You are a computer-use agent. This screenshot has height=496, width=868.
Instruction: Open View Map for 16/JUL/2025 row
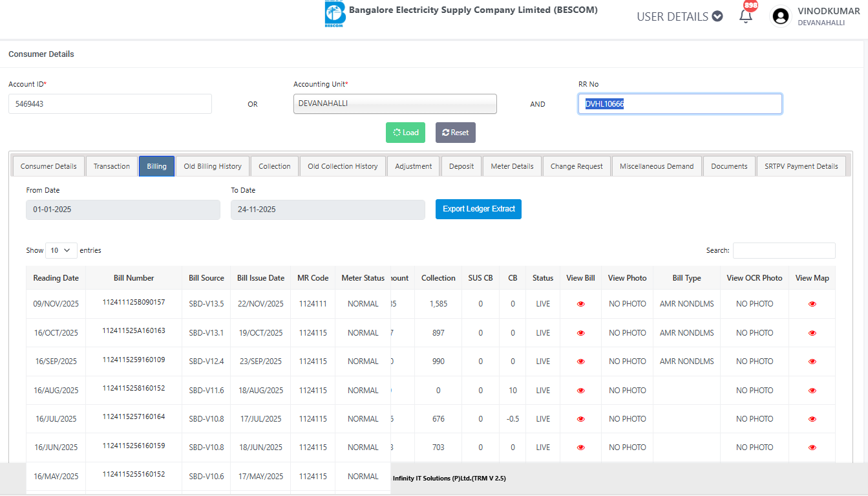812,419
